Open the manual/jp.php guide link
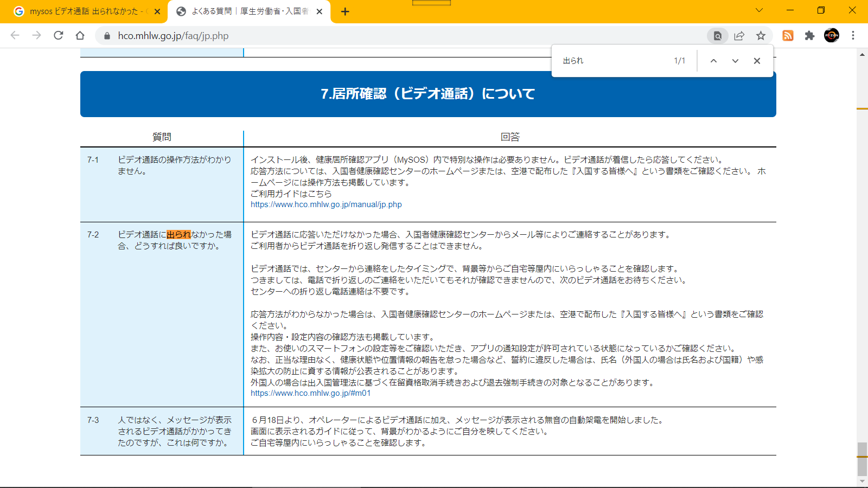 tap(326, 204)
